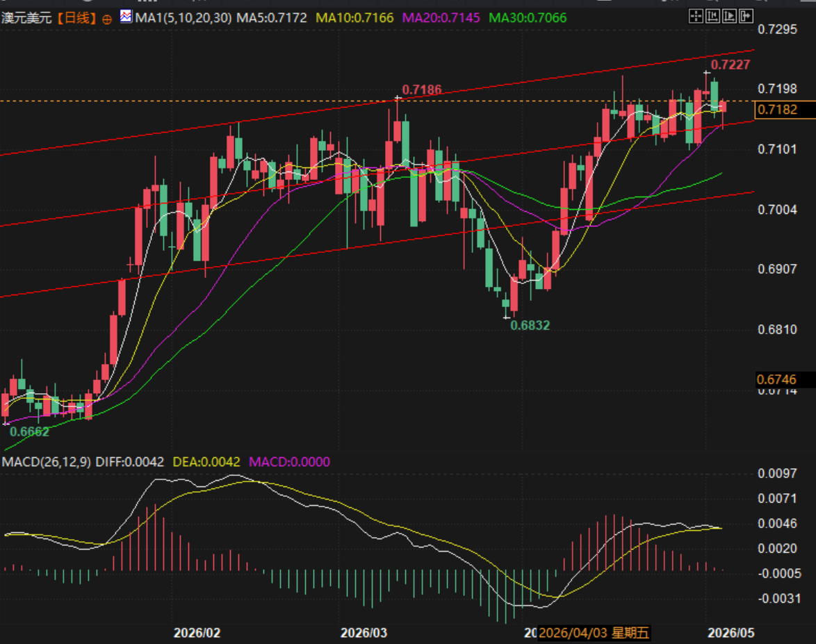
Task: Select the DIFF:0.0042 value
Action: [129, 462]
